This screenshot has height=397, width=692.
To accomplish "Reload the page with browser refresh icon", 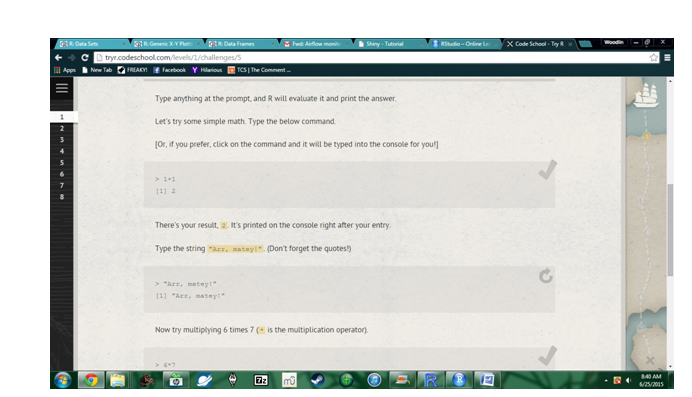I will (85, 57).
